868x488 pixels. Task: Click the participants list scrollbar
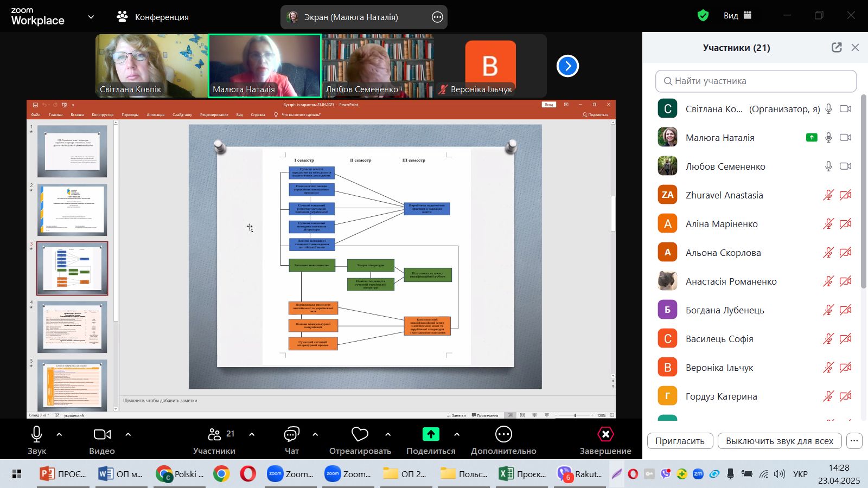(x=864, y=190)
